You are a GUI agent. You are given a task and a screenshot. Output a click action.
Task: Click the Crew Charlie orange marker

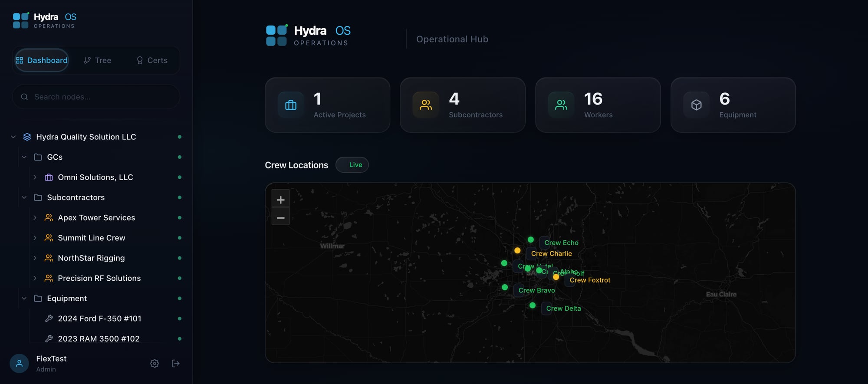517,250
